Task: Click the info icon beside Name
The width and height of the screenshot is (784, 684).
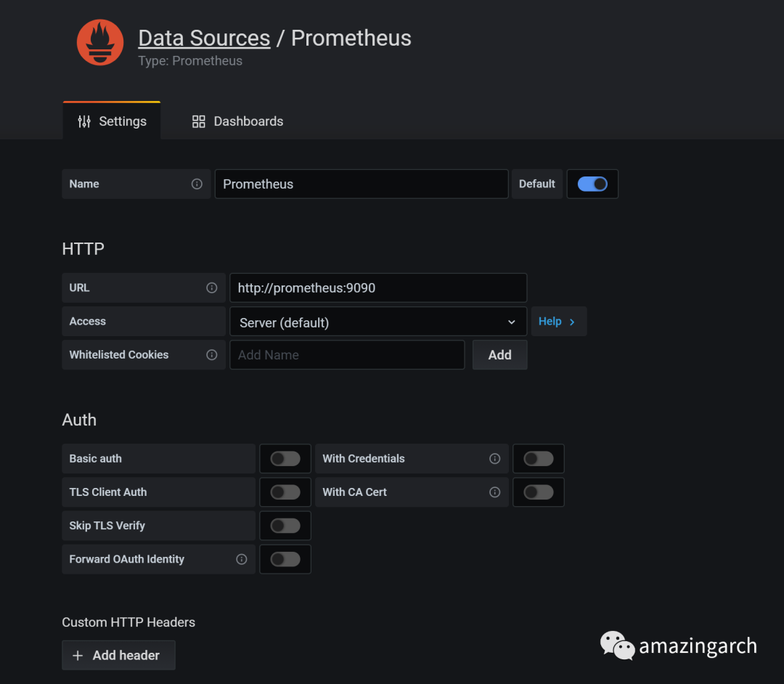Action: pyautogui.click(x=197, y=184)
